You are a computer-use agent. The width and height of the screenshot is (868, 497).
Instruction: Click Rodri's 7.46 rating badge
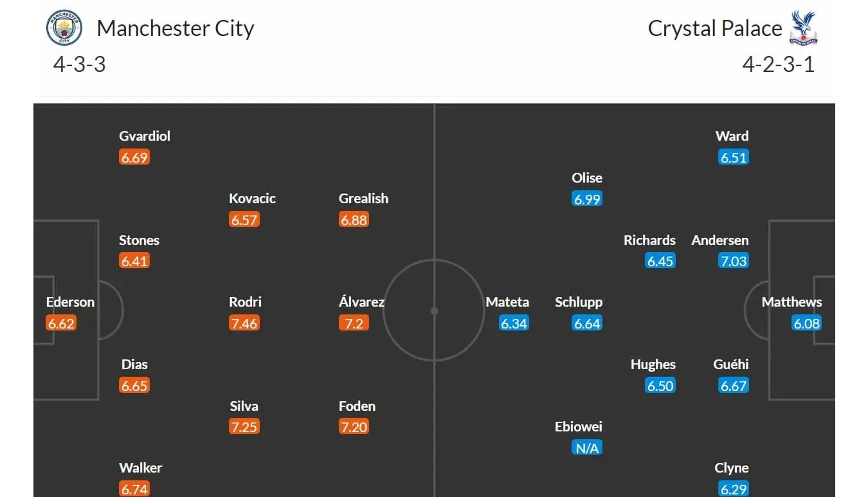(x=244, y=323)
